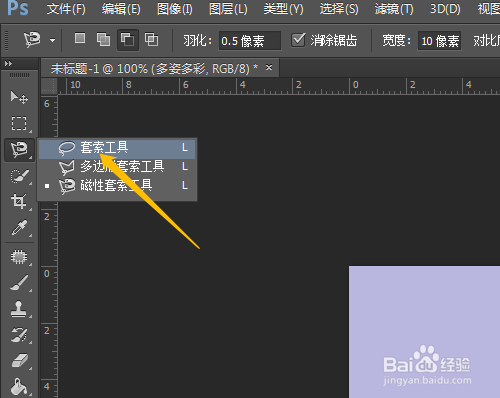Click the New selection mode icon
500x398 pixels.
80,39
